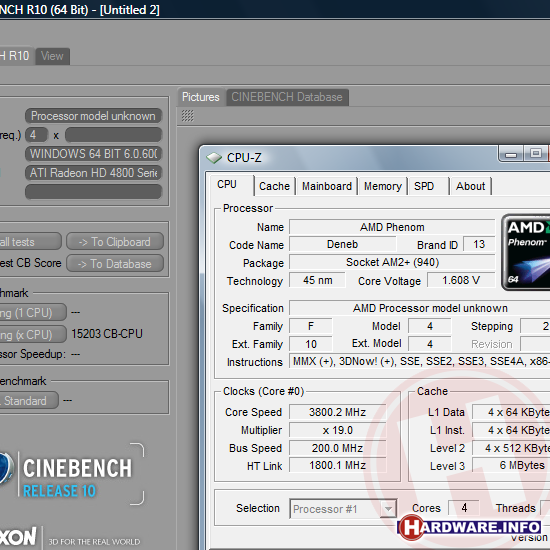Click the Multiplier value x 19.0
The image size is (550, 550).
pos(337,430)
